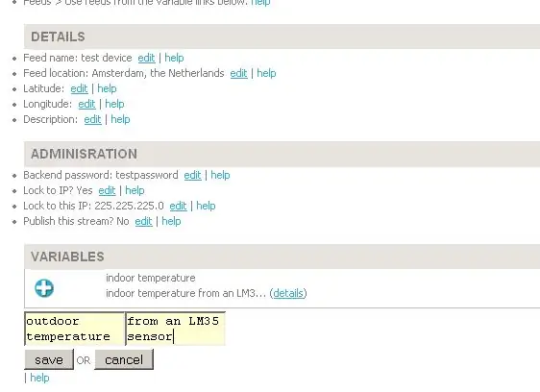Edit the Feed location

pyautogui.click(x=238, y=73)
